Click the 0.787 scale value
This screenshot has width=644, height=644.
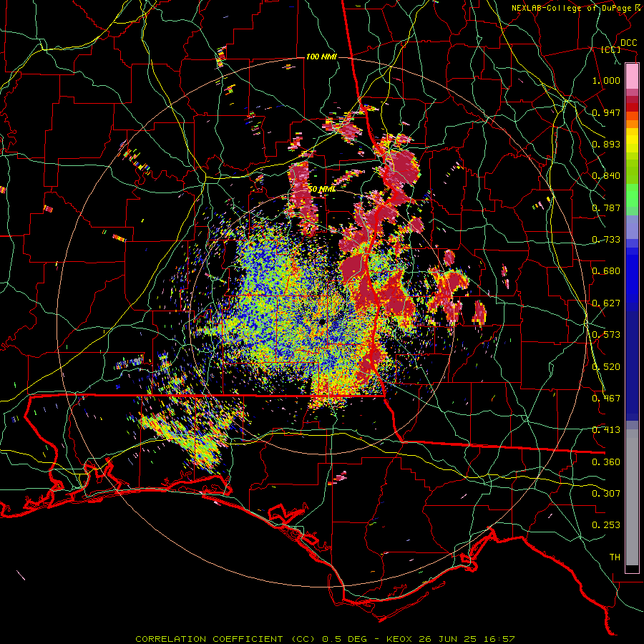pos(606,208)
